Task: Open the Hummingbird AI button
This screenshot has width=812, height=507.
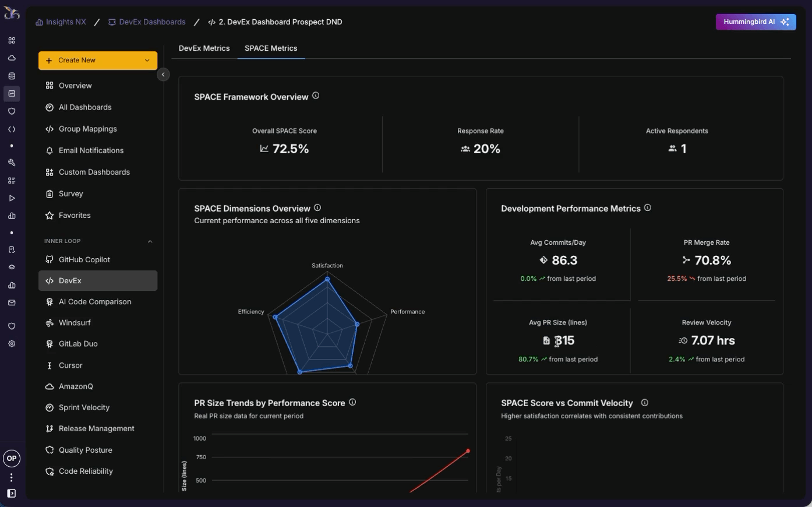Action: pos(755,22)
